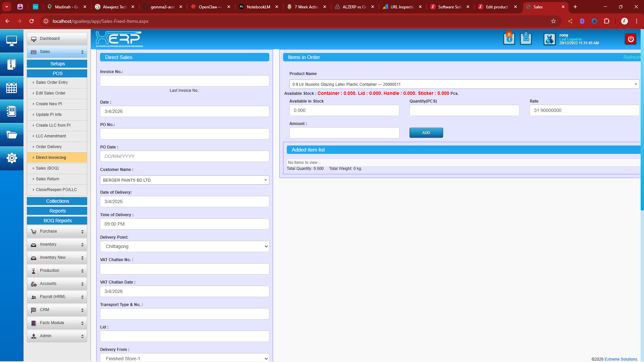Open the gear settings icon in left rail
The image size is (644, 362).
click(12, 158)
